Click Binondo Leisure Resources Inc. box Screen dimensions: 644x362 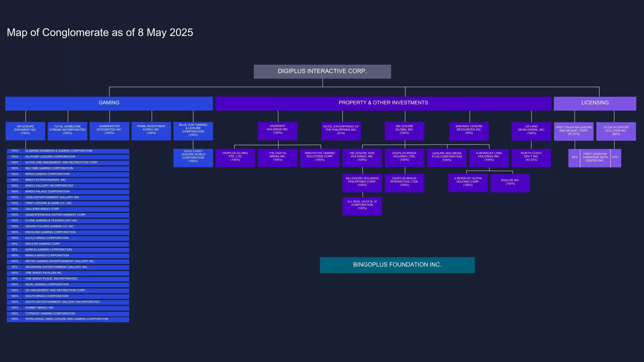pos(469,131)
